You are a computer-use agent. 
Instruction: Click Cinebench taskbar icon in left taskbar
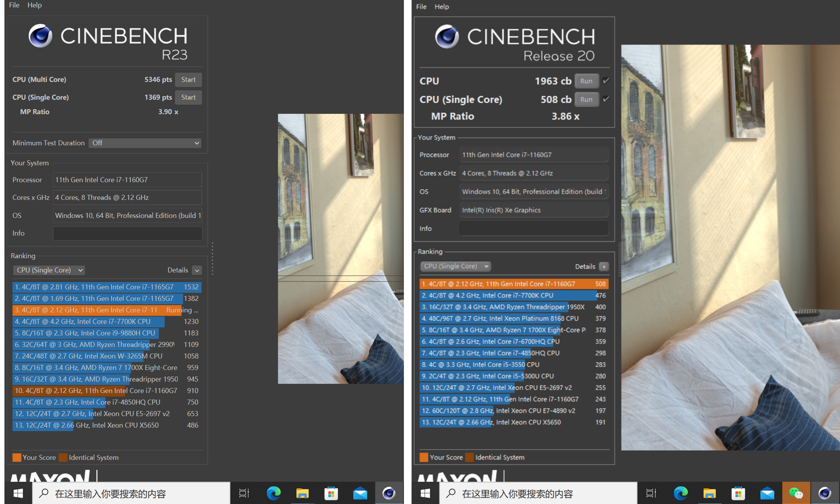(389, 493)
